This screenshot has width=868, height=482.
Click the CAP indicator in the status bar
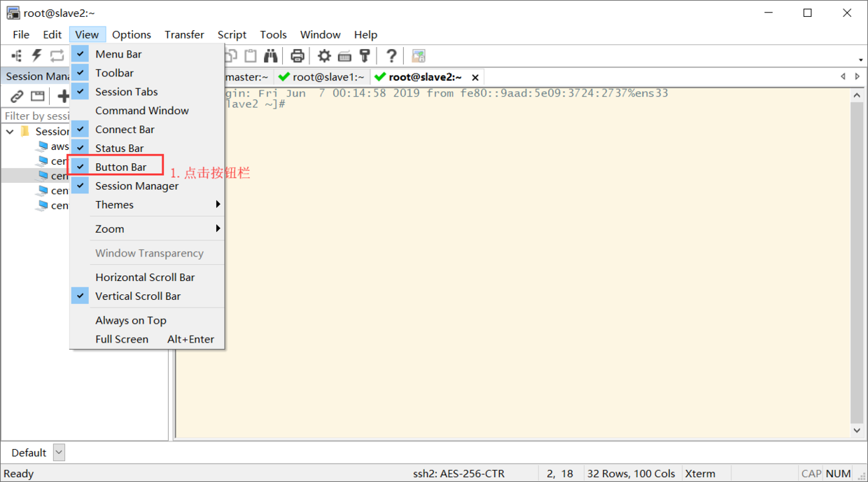click(x=811, y=474)
